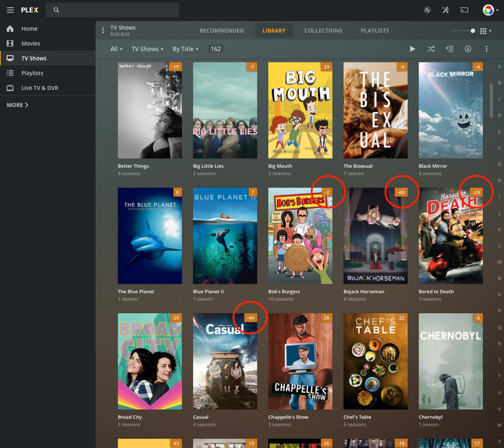Screen dimensions: 504x448
Task: Jump to letter A in alphabet index
Action: [499, 66]
